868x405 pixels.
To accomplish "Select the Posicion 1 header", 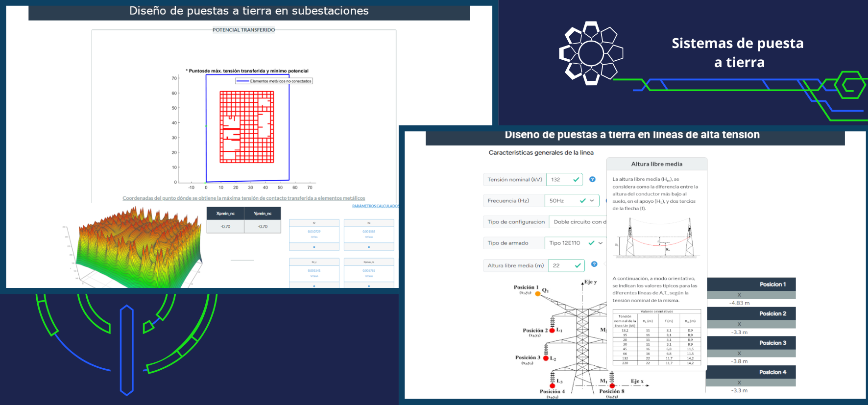I will pyautogui.click(x=751, y=285).
